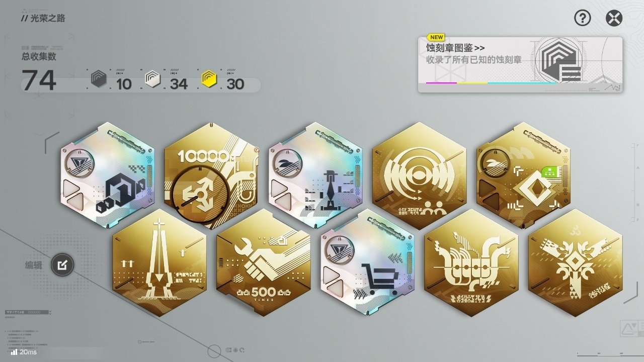The image size is (644, 362).
Task: Filter by gold medal count 30
Action: [x=223, y=80]
